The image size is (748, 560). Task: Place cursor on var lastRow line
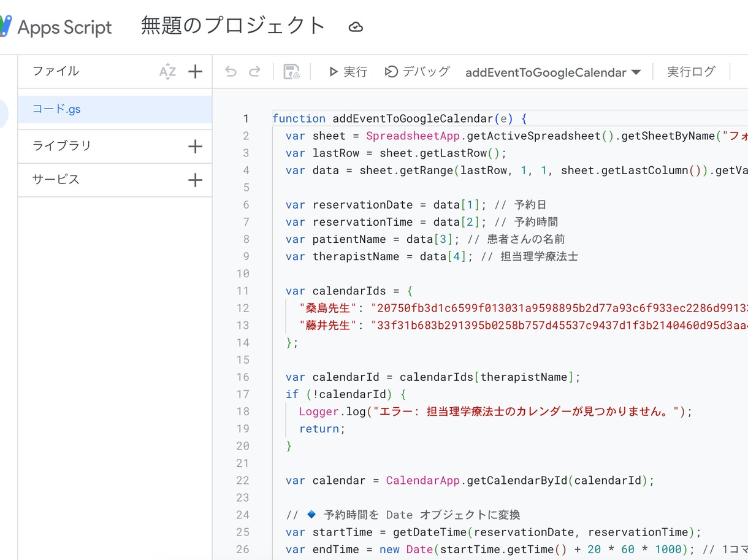click(x=396, y=153)
